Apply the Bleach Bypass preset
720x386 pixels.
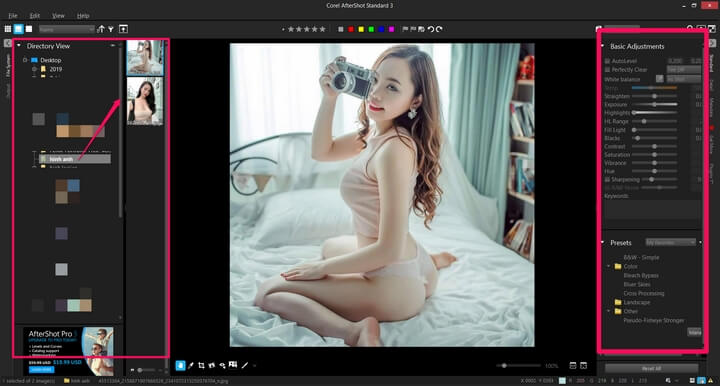tap(641, 275)
